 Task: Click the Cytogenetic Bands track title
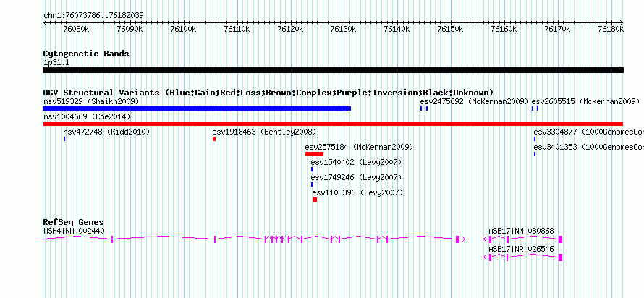pos(86,54)
